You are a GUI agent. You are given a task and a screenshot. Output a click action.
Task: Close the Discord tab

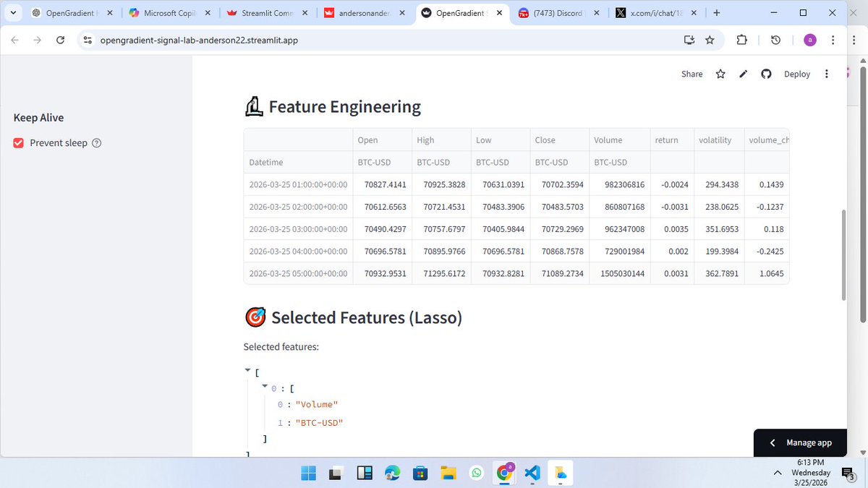(x=595, y=13)
